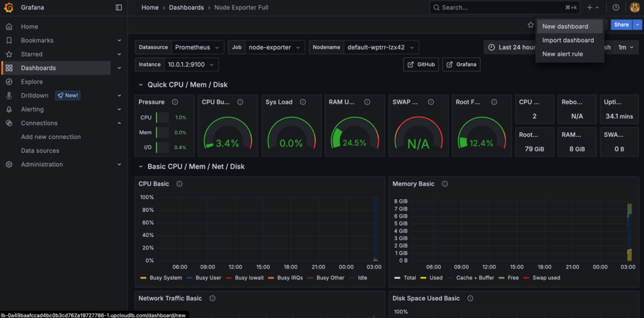This screenshot has width=644, height=318.
Task: Click the Root FS Used gauge
Action: point(481,133)
